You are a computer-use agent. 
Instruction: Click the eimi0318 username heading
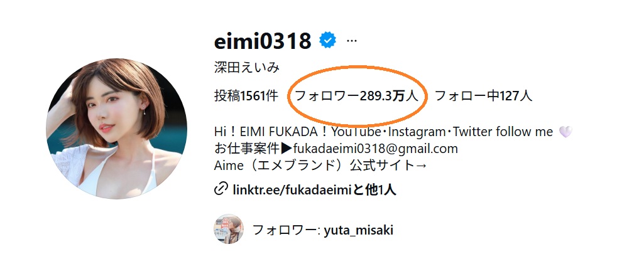(263, 41)
